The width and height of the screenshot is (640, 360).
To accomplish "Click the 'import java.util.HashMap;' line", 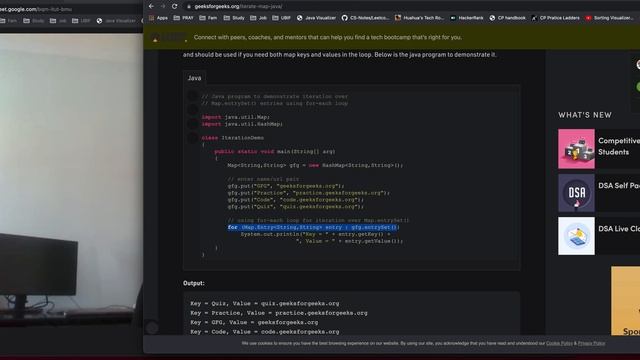I will point(242,124).
